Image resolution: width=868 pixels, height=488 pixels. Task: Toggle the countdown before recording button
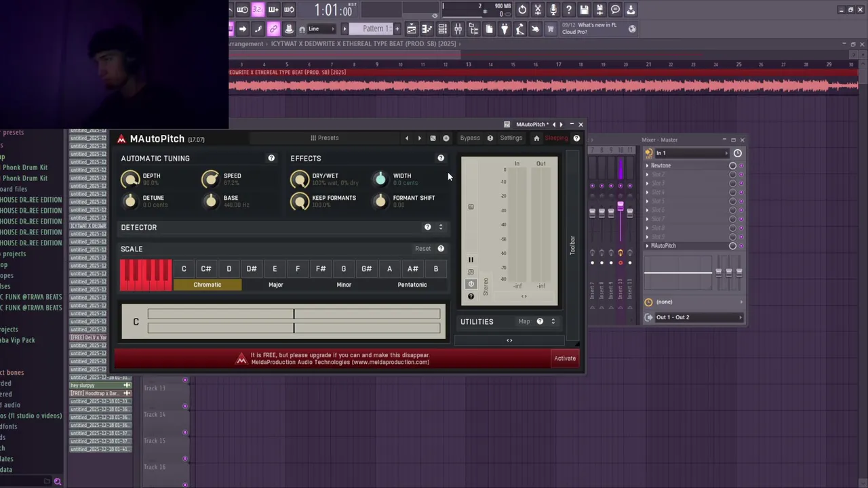pos(258,9)
